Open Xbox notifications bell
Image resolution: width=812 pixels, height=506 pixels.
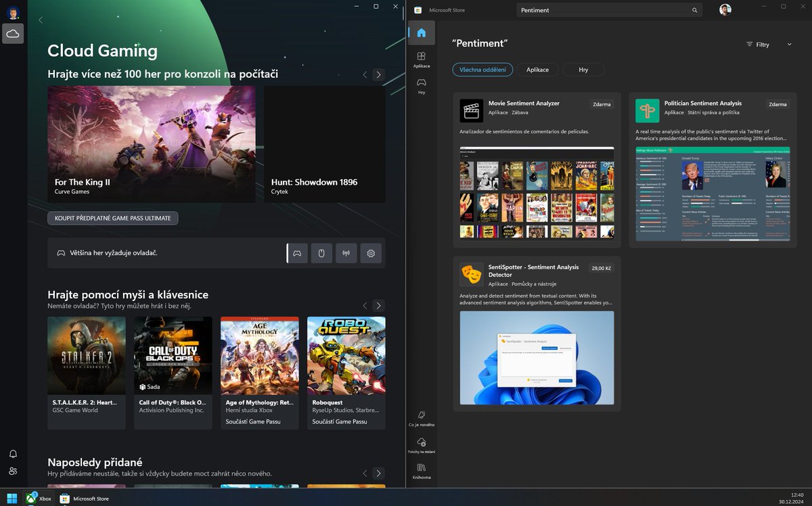click(x=13, y=454)
